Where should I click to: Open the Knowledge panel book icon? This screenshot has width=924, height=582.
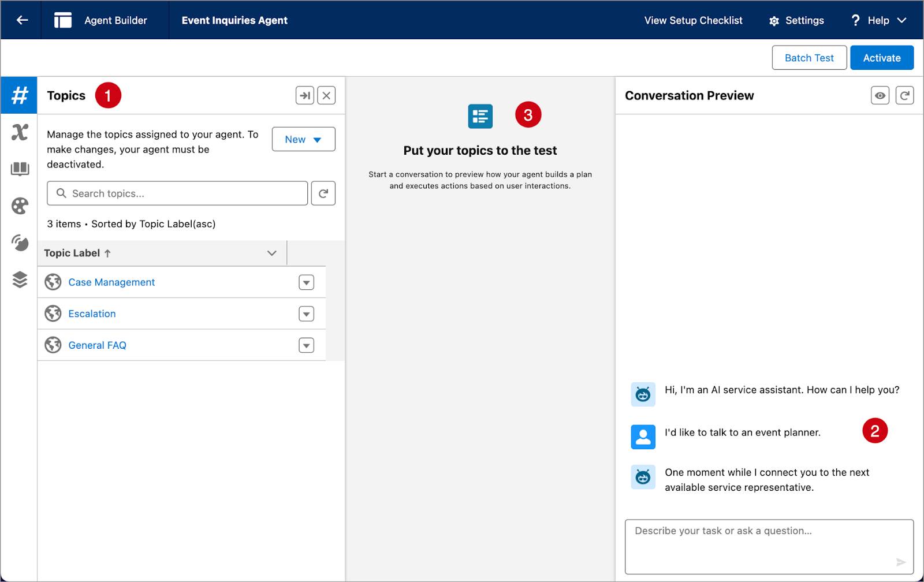coord(19,169)
